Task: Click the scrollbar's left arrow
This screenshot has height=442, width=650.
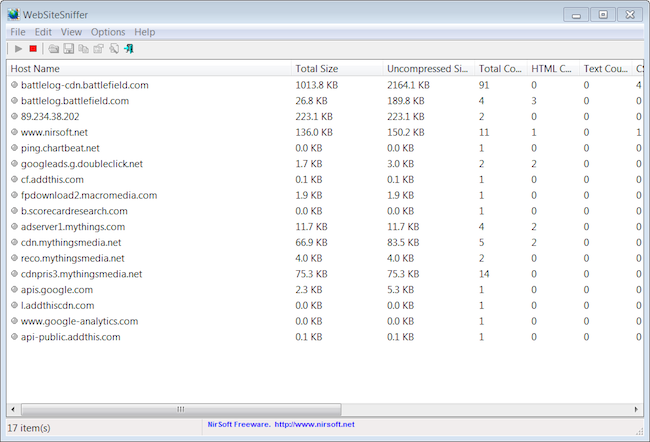Action: [x=13, y=409]
